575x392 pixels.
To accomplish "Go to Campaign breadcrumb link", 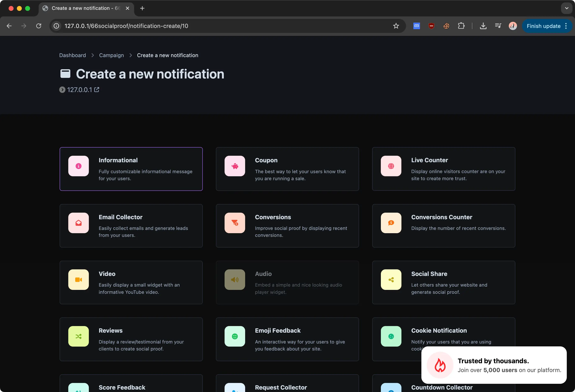I will [x=111, y=55].
